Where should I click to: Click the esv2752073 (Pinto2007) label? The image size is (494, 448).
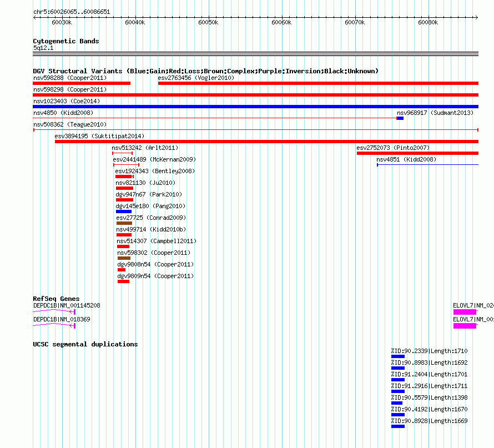[x=393, y=148]
